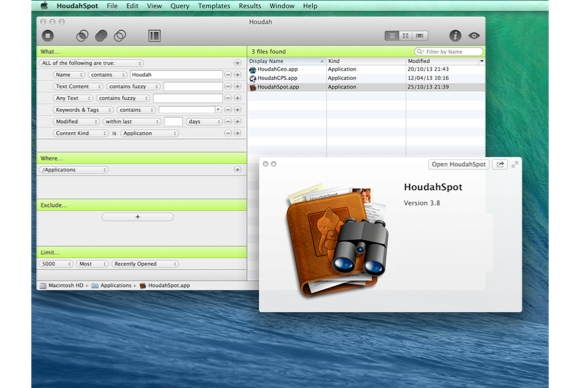Open the Application kind dropdown
580x388 pixels.
[x=149, y=133]
